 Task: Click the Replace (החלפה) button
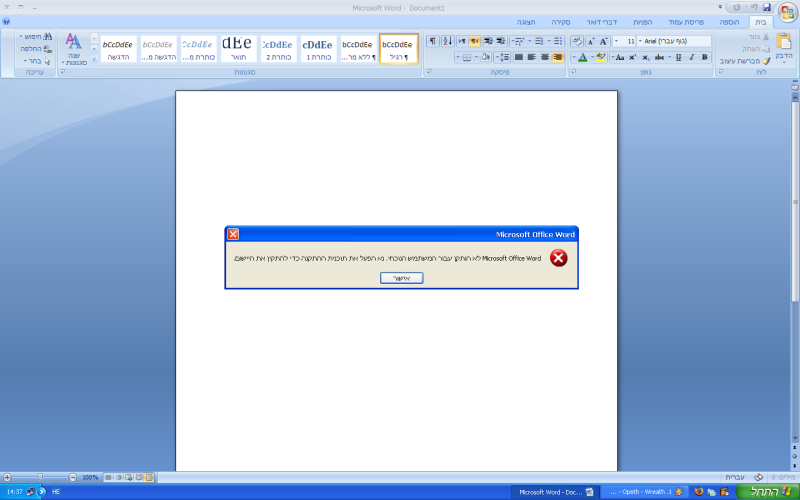click(x=36, y=49)
